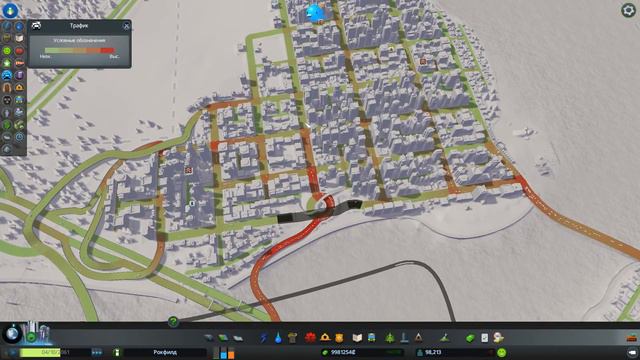Toggle the free camera mode button
This screenshot has height=360, width=640.
point(632,352)
